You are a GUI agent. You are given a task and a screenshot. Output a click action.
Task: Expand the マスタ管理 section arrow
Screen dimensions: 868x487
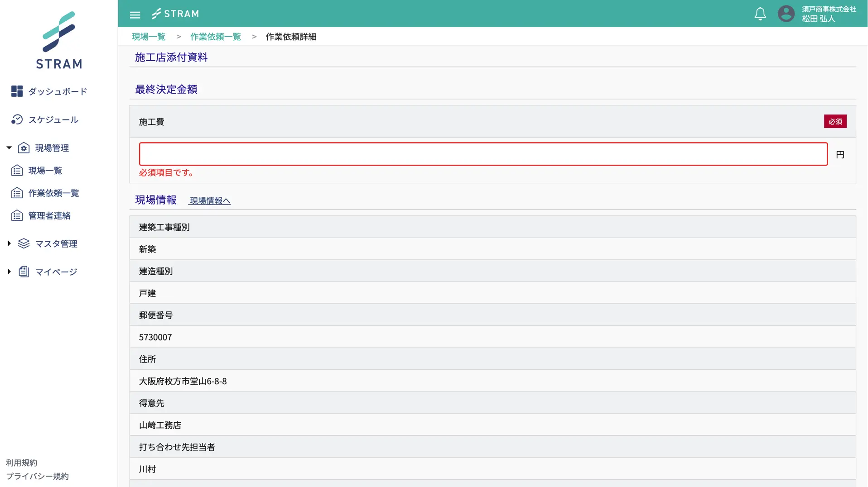click(9, 243)
